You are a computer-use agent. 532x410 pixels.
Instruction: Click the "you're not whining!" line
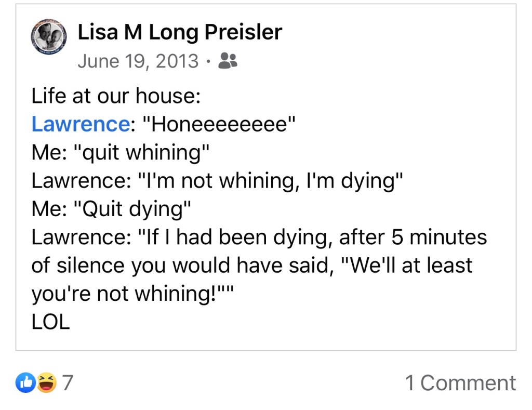point(134,294)
